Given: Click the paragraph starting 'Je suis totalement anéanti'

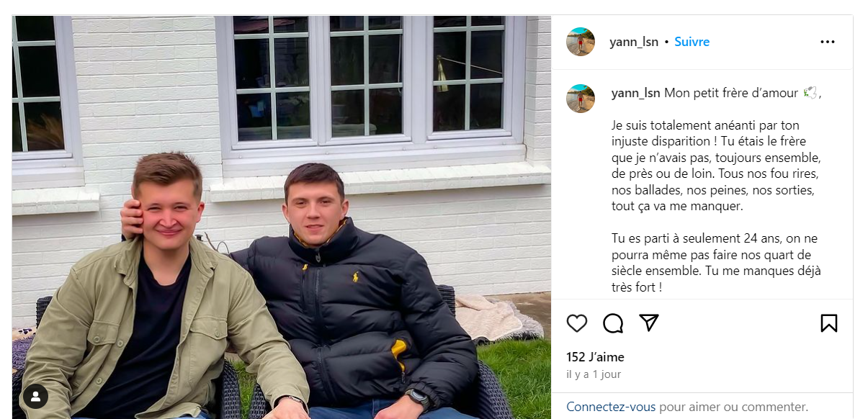Looking at the screenshot, I should [x=716, y=166].
